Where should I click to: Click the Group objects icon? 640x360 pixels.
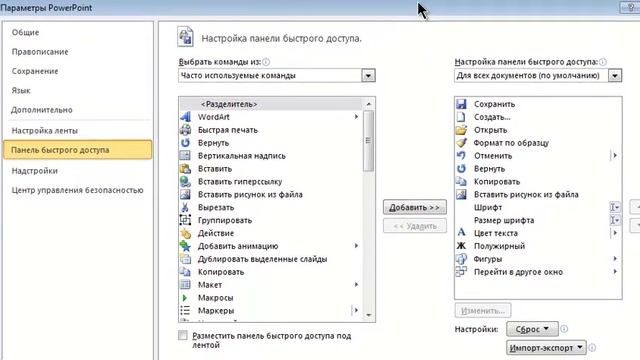(185, 220)
